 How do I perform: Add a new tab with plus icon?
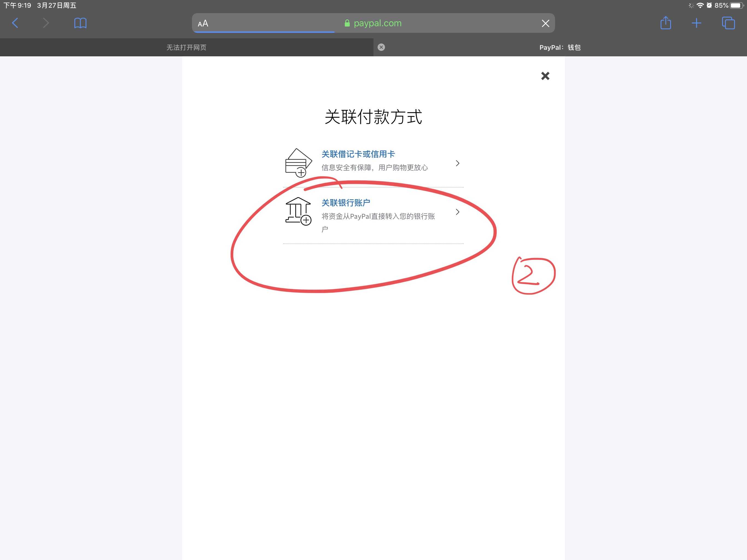click(x=696, y=23)
